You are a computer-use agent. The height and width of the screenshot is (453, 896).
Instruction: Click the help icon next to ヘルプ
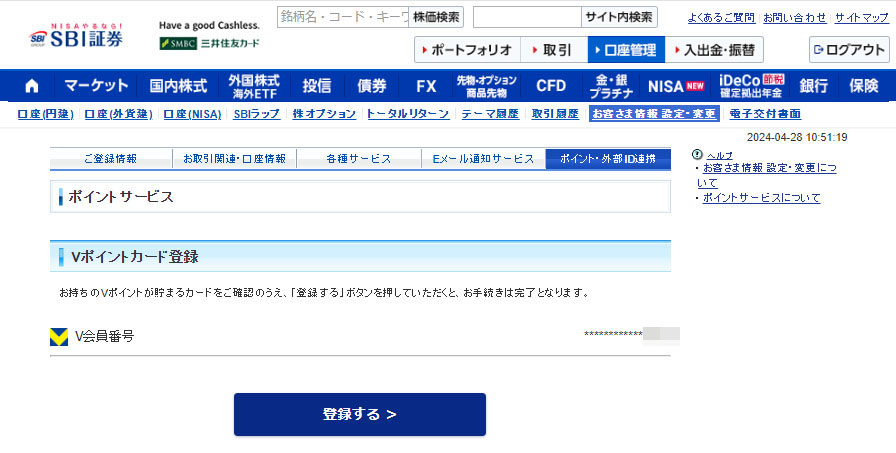[x=697, y=155]
